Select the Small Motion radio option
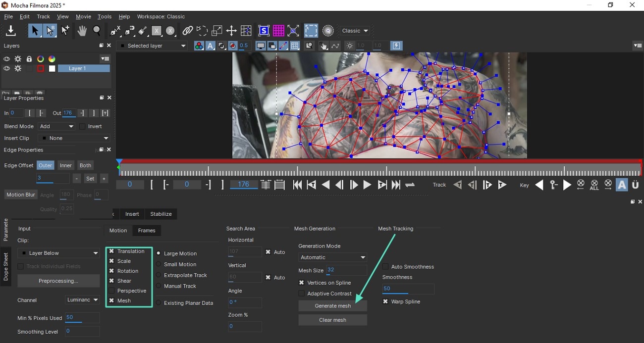The height and width of the screenshot is (343, 644). coord(159,264)
